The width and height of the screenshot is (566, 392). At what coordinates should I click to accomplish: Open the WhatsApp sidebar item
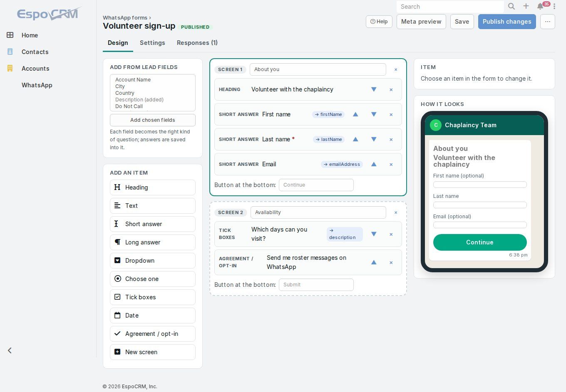(x=37, y=85)
